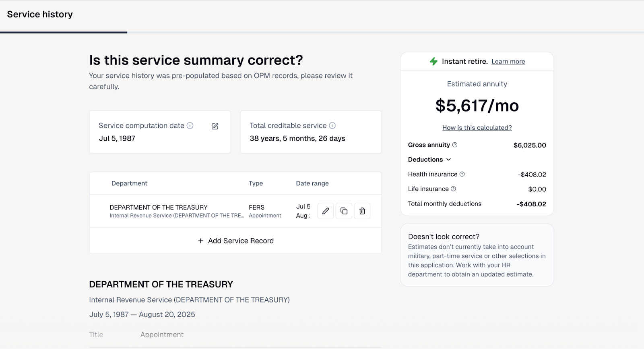
Task: Click the Department column header
Action: [129, 183]
